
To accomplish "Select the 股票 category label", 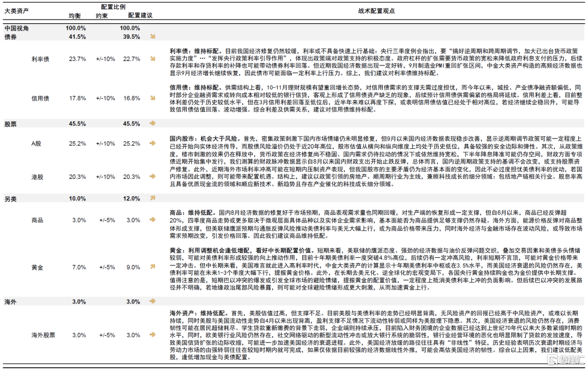I will [x=10, y=124].
